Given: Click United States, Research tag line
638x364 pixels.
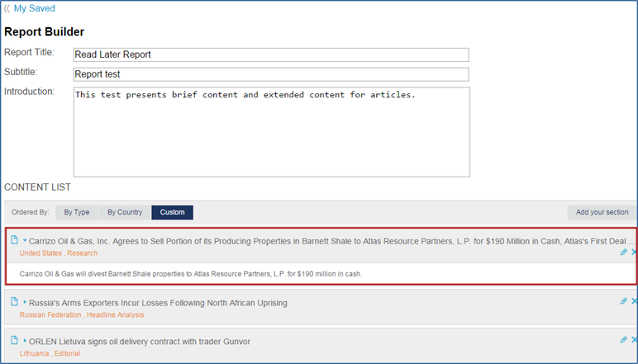Looking at the screenshot, I should 59,253.
